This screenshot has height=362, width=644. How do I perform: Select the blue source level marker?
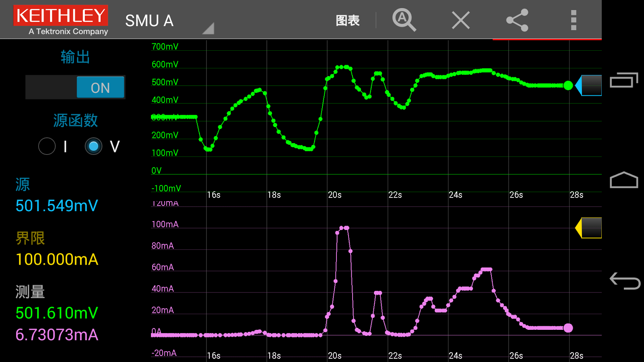pyautogui.click(x=588, y=85)
